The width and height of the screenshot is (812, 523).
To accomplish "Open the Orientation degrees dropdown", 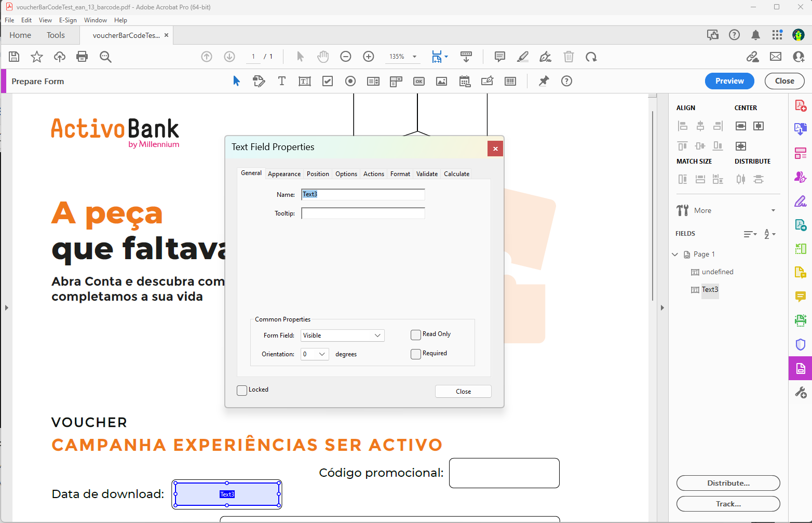I will 315,354.
